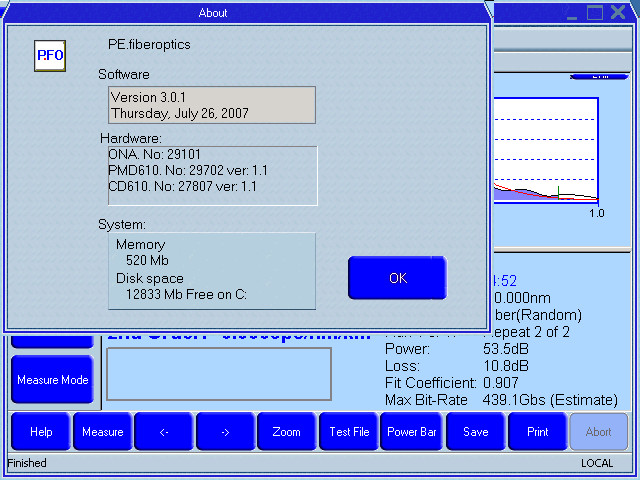
Task: Open the Measure Mode button
Action: click(53, 380)
